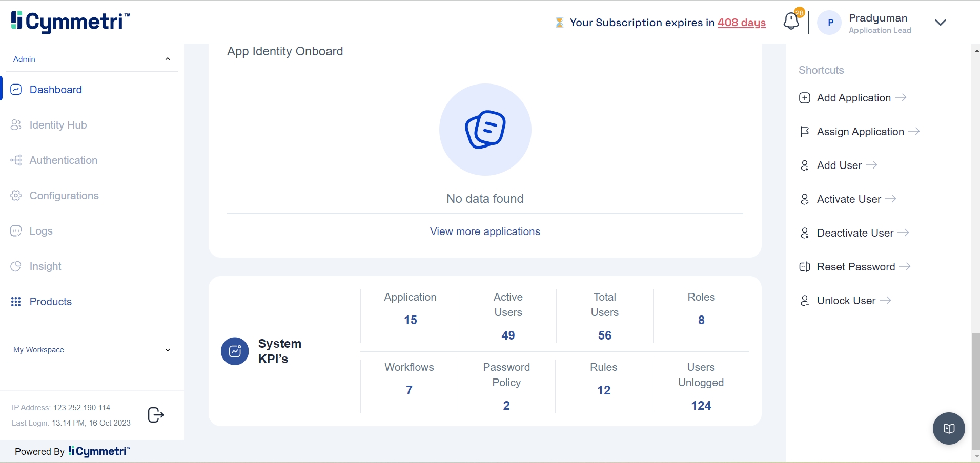Click the logout icon in sidebar
The image size is (980, 463).
pyautogui.click(x=155, y=415)
